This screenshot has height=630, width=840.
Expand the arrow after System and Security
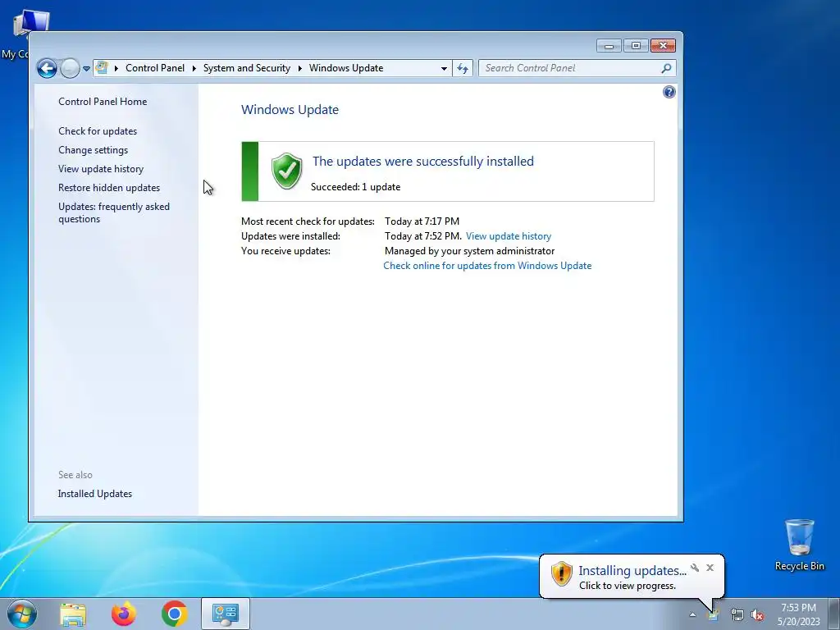point(300,69)
